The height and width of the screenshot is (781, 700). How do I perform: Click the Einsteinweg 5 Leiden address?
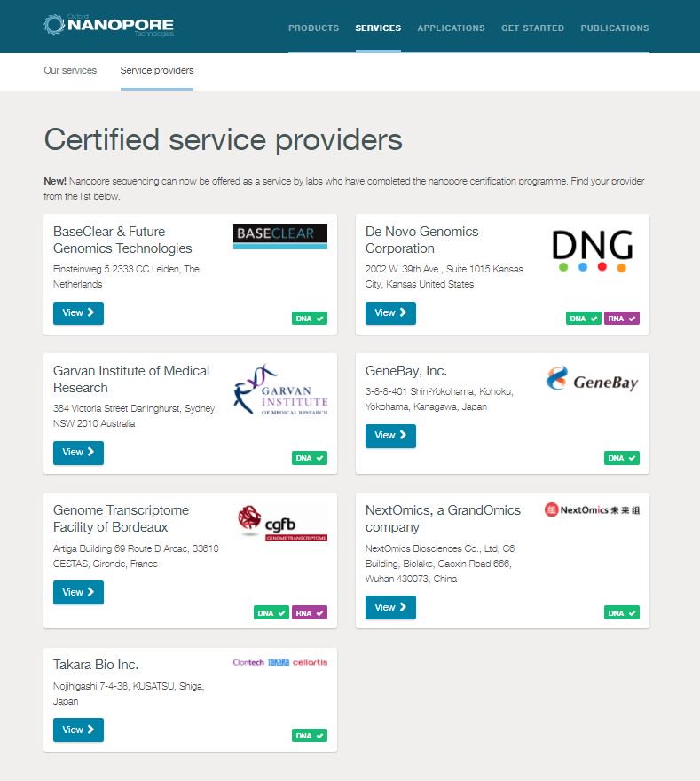click(127, 276)
